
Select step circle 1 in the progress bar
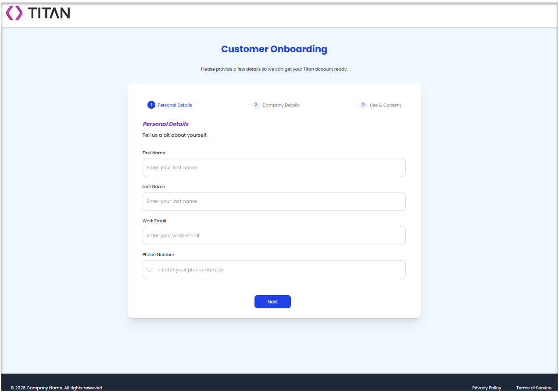point(151,105)
